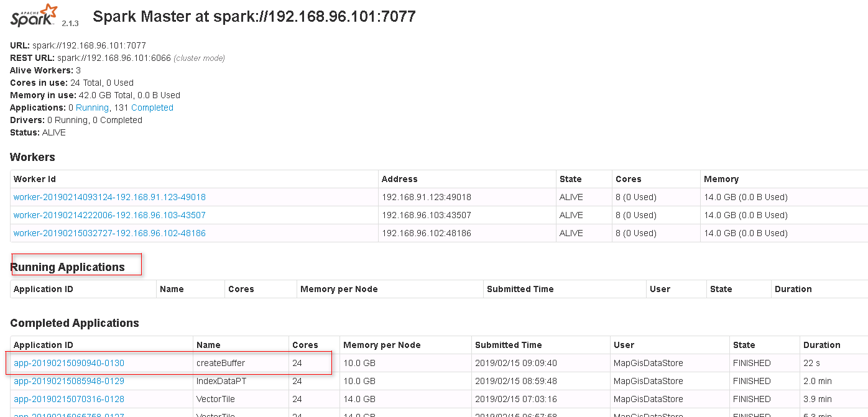Click Running Applications Submitted Time header
The image size is (868, 417).
[x=520, y=289]
